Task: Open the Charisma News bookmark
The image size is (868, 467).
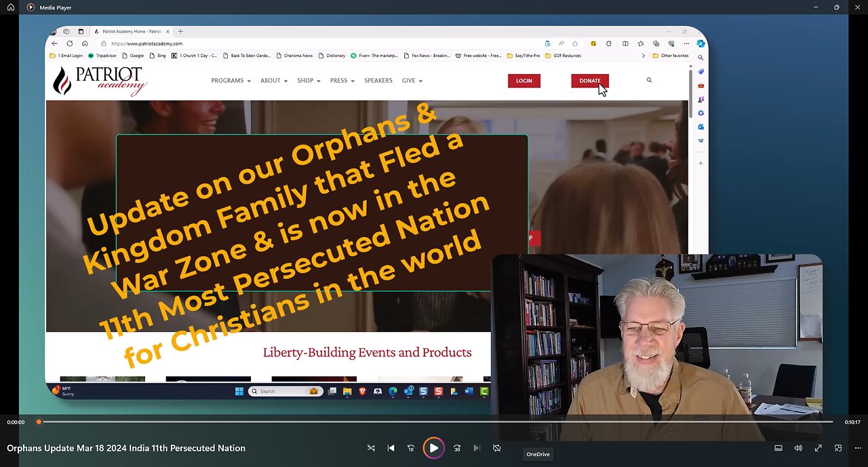Action: point(294,56)
